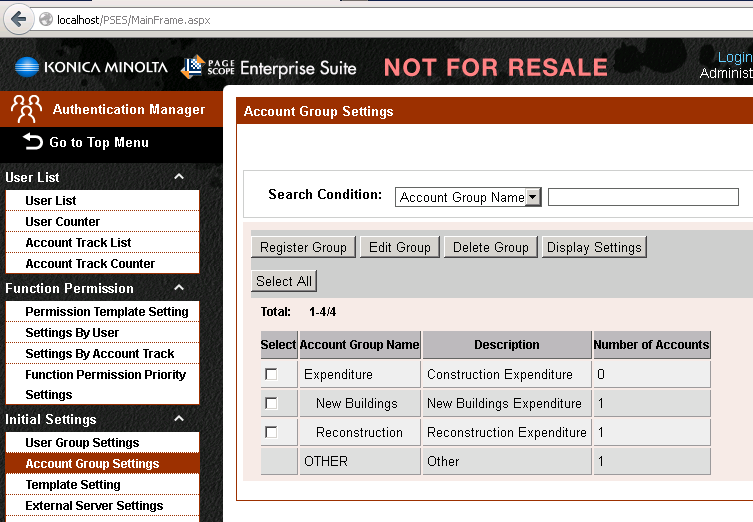The image size is (753, 522).
Task: Check the Reconstruction group checkbox
Action: [x=271, y=432]
